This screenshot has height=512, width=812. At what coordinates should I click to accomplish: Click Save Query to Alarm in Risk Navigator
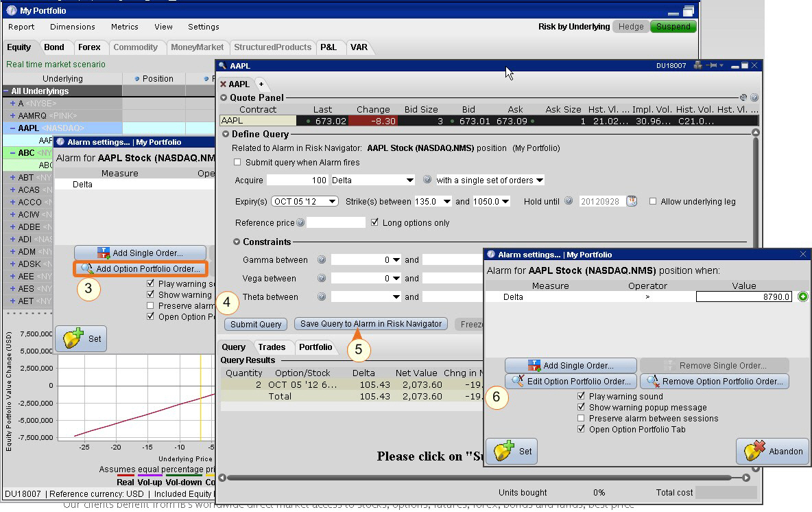370,324
